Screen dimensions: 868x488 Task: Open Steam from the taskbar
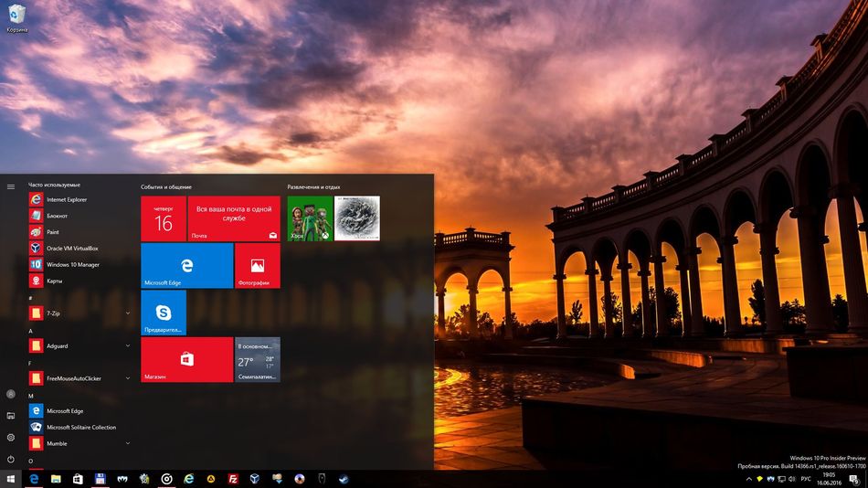pos(344,479)
